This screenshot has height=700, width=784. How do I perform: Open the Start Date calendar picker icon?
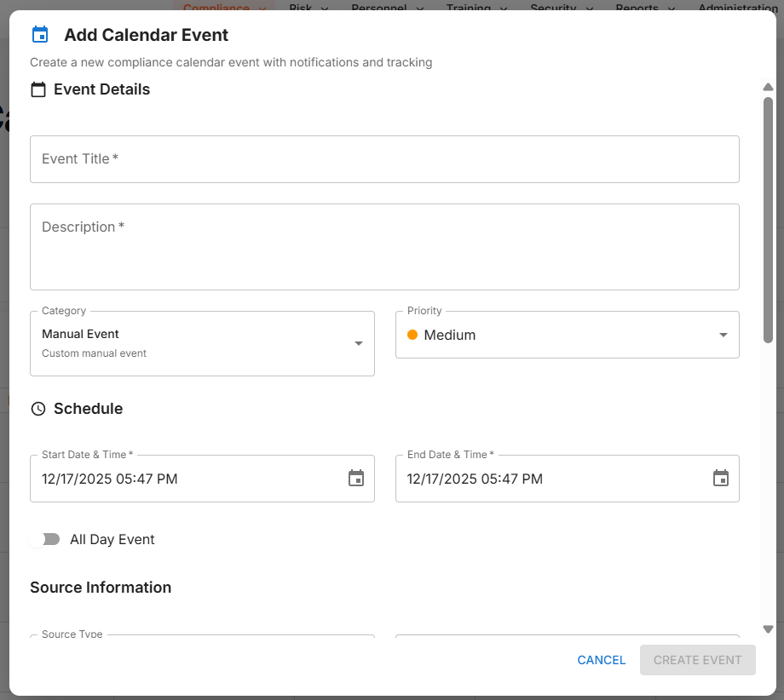tap(356, 479)
